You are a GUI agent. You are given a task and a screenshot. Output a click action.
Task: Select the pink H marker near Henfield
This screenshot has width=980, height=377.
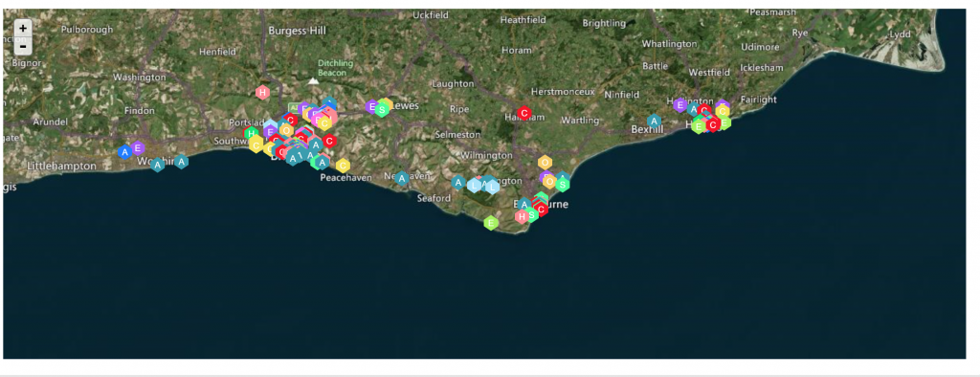pos(262,93)
